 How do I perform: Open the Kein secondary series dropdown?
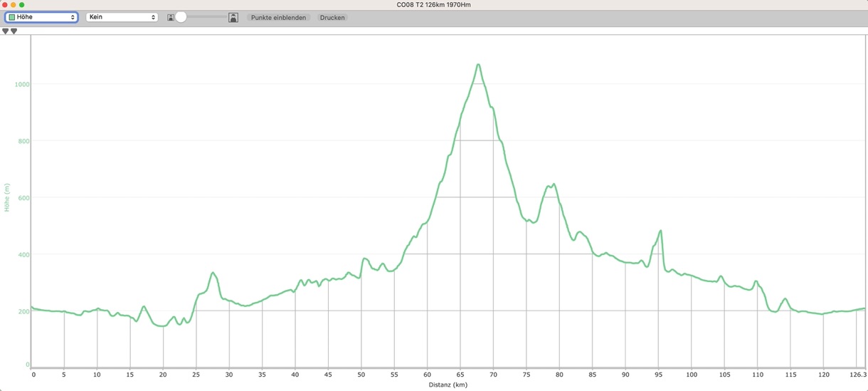coord(122,17)
